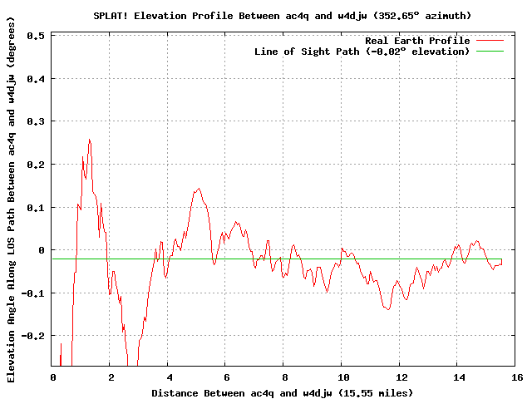The width and height of the screenshot is (532, 399).
Task: Click the x-axis tick label 12
Action: pyautogui.click(x=401, y=377)
